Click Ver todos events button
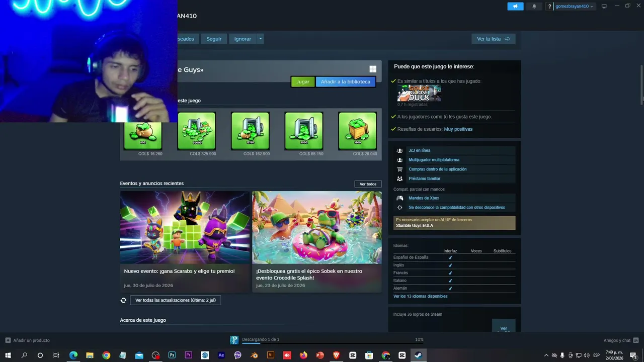The height and width of the screenshot is (362, 644). (368, 184)
